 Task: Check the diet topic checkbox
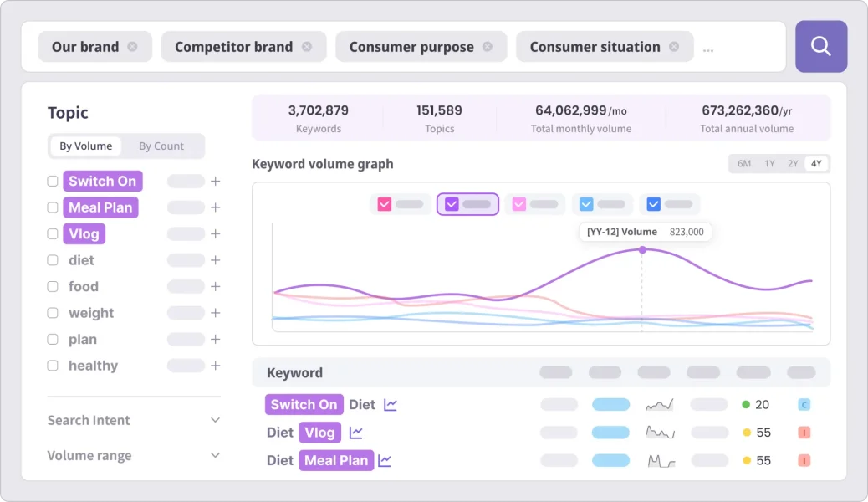click(x=53, y=260)
